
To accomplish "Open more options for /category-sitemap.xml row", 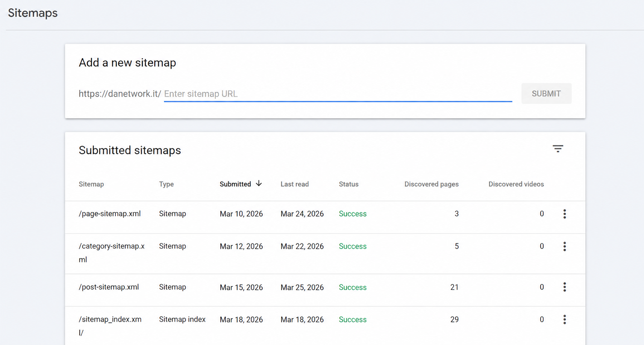I will [x=564, y=247].
